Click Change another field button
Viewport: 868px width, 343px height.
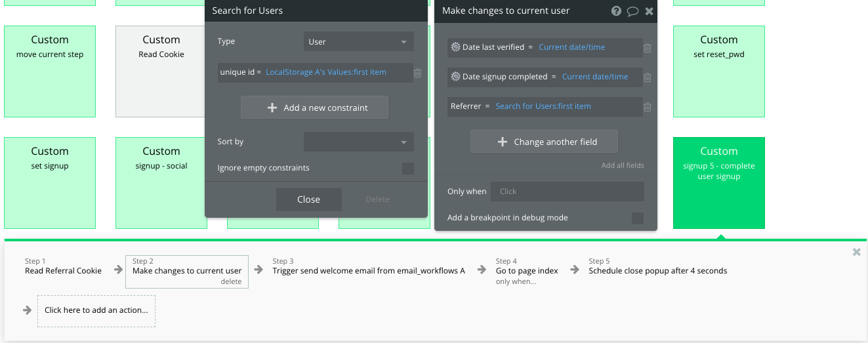(543, 142)
